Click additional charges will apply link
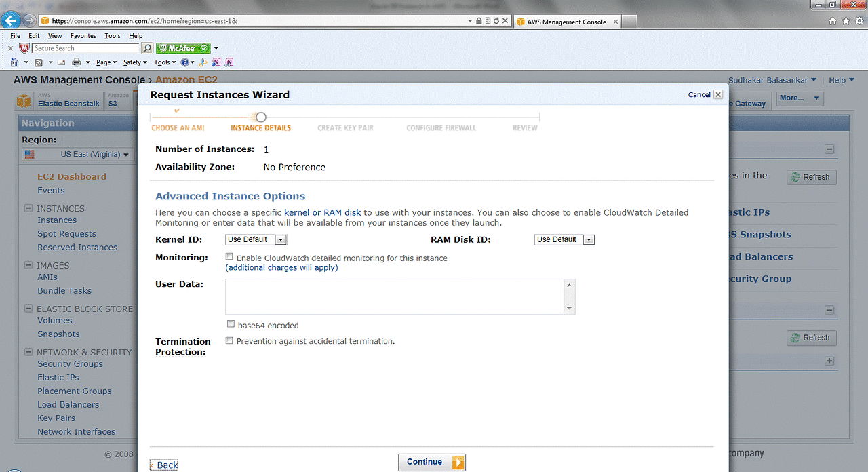The image size is (868, 472). (281, 268)
